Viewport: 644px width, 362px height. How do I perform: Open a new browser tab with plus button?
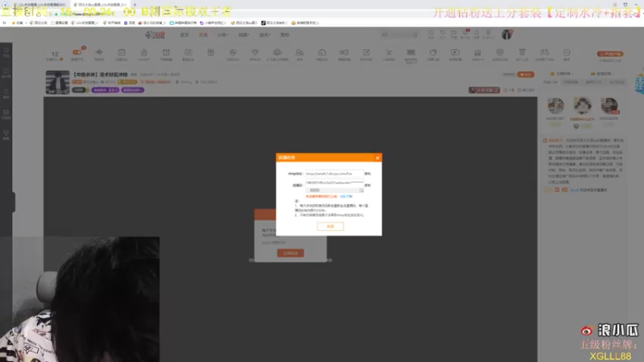134,5
